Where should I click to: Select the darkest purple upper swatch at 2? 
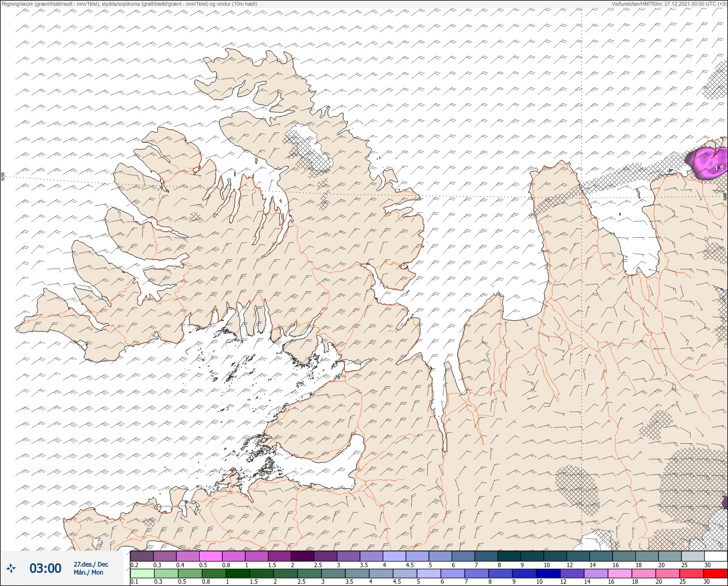pyautogui.click(x=302, y=556)
